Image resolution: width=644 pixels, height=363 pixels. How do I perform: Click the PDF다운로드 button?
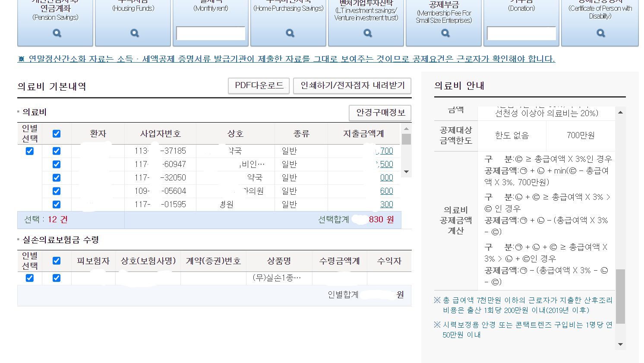click(x=259, y=85)
